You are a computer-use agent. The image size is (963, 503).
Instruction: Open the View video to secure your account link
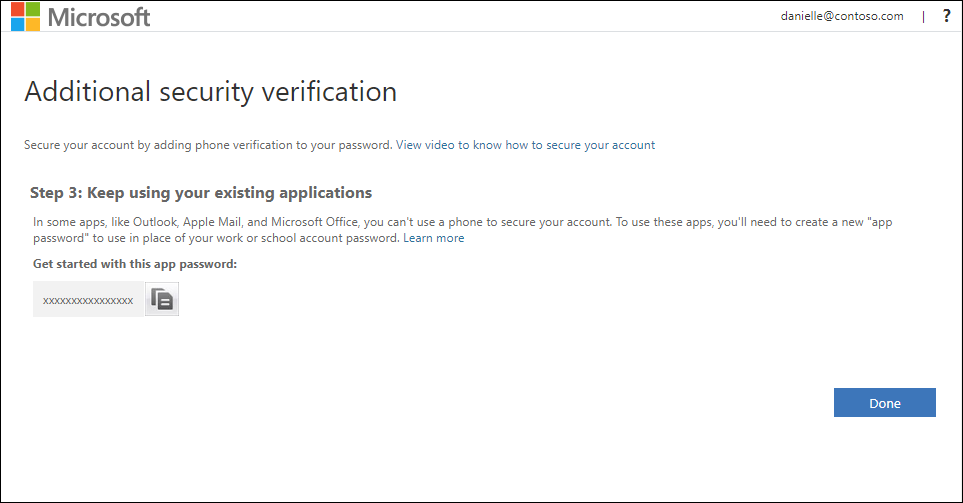click(525, 145)
